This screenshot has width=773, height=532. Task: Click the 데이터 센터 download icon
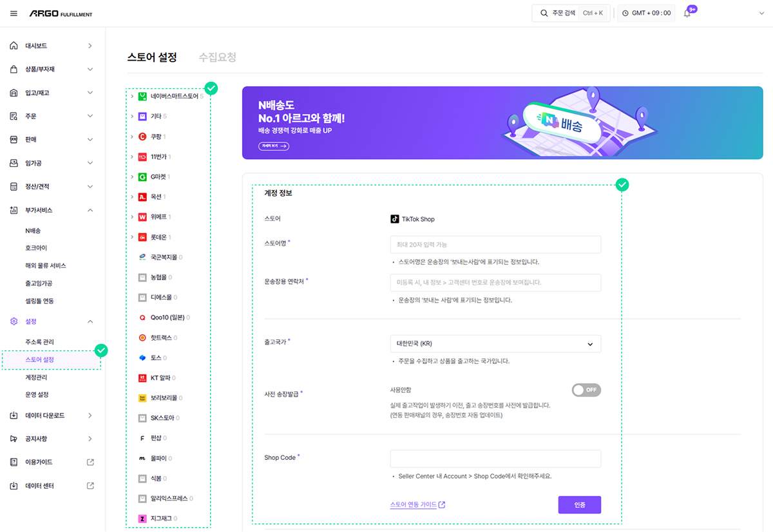pyautogui.click(x=14, y=486)
